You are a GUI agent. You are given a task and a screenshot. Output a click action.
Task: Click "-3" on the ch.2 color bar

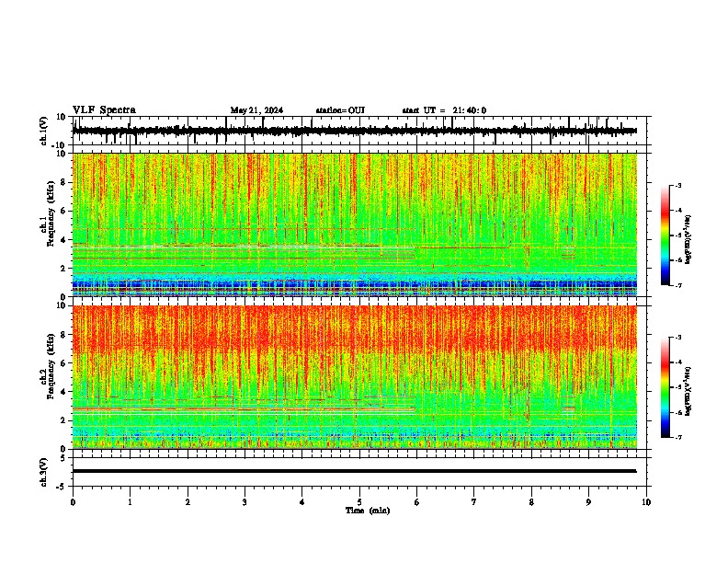[x=678, y=338]
